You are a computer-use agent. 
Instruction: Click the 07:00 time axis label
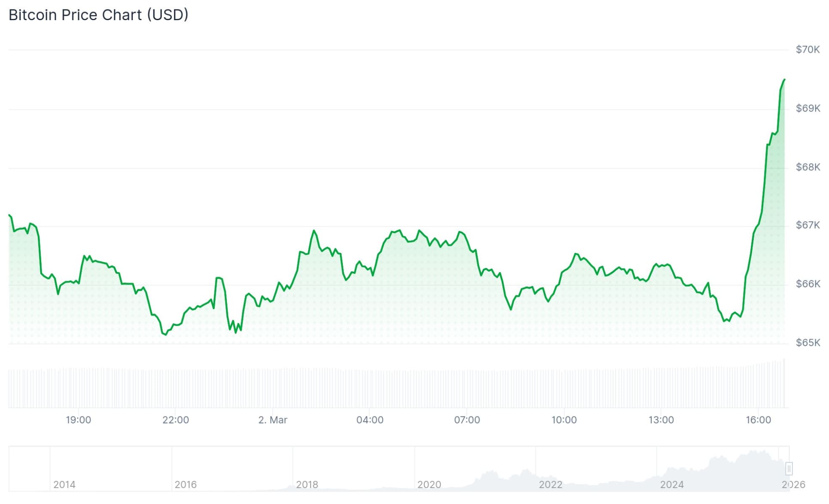[467, 420]
